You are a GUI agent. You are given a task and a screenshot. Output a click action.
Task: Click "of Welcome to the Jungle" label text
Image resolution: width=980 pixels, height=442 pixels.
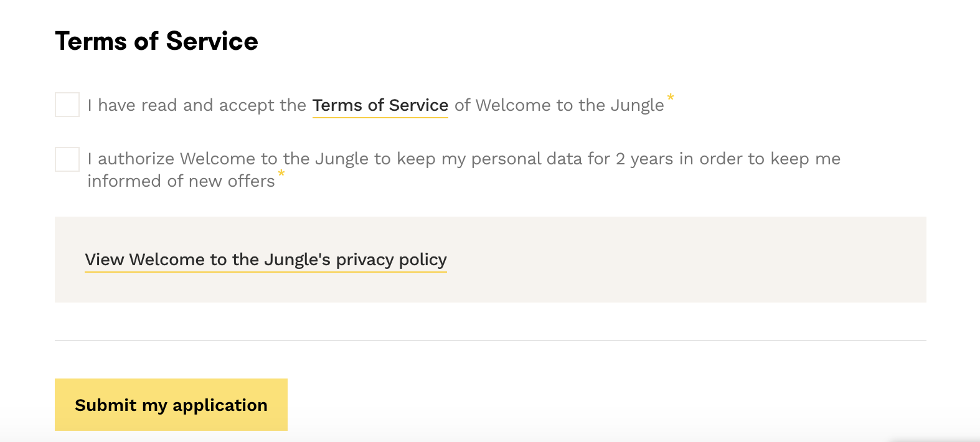[x=559, y=105]
